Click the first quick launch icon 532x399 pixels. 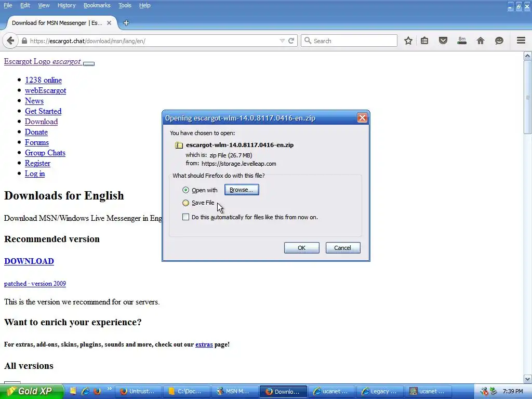(x=73, y=391)
